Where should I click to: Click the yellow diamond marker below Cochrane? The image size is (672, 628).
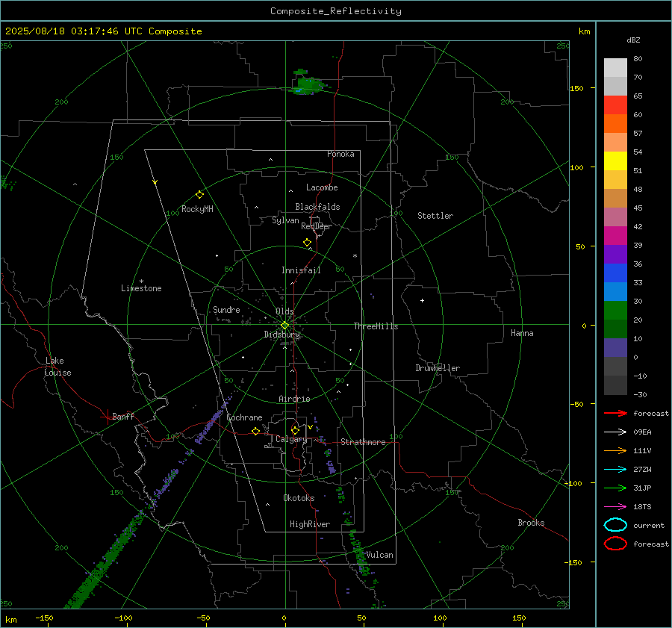pyautogui.click(x=255, y=431)
